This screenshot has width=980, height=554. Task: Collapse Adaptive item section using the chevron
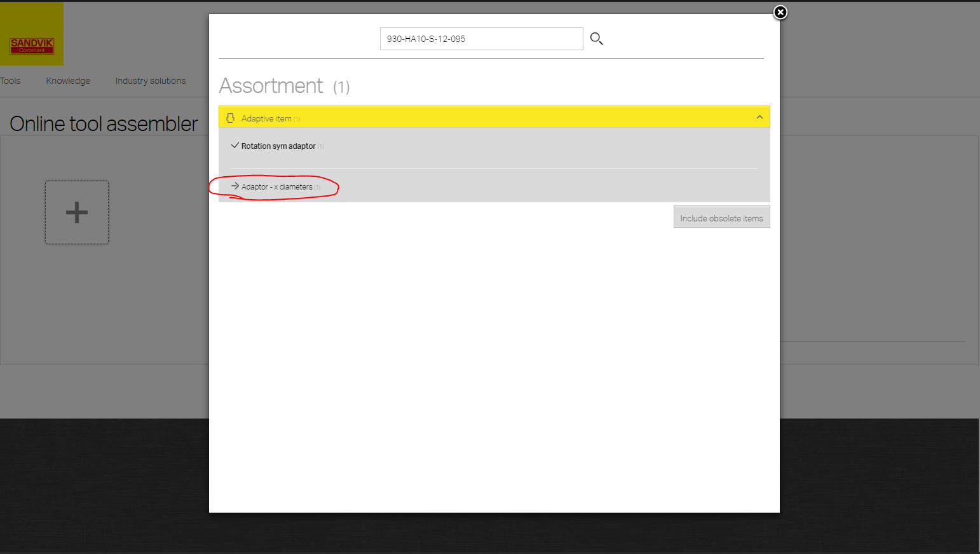759,117
